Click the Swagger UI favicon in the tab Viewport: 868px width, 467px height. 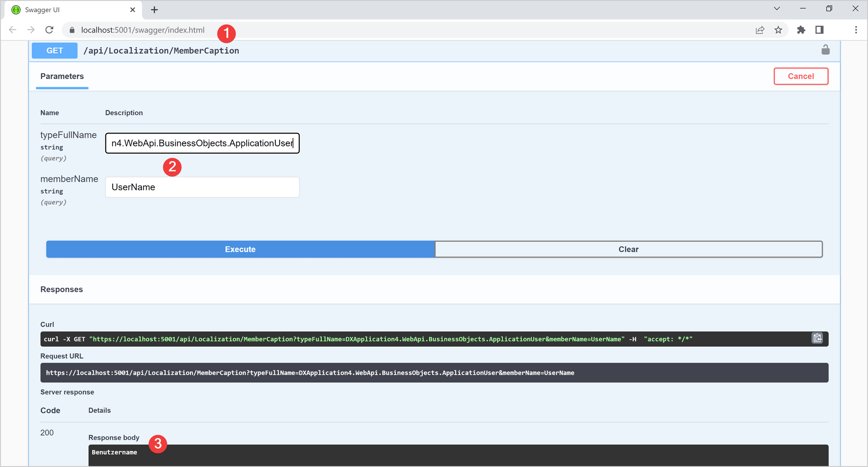click(x=16, y=10)
